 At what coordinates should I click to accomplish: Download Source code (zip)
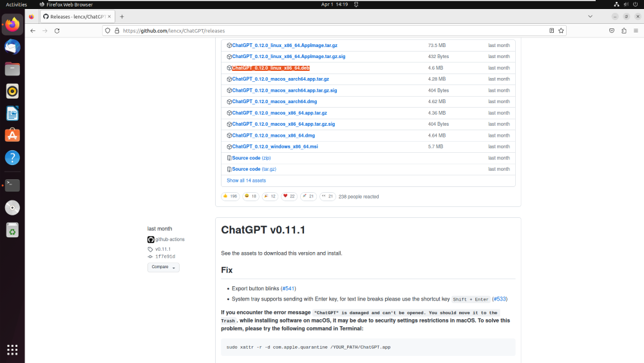pos(251,158)
